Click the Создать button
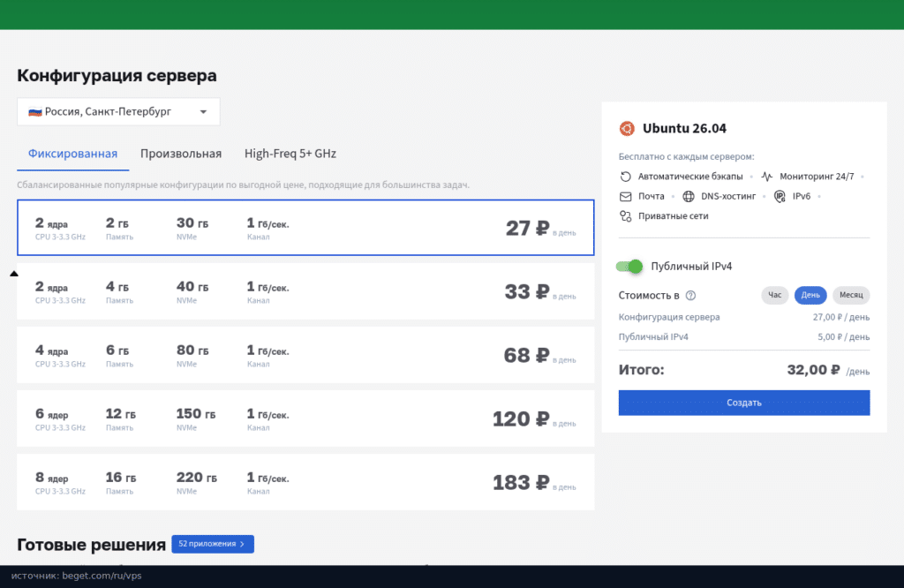904x588 pixels. 743,403
